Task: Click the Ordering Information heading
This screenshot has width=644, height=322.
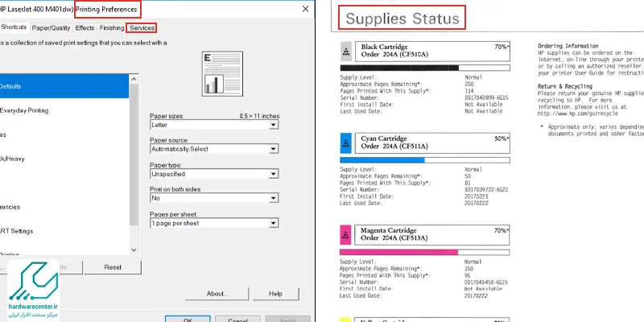Action: [568, 46]
